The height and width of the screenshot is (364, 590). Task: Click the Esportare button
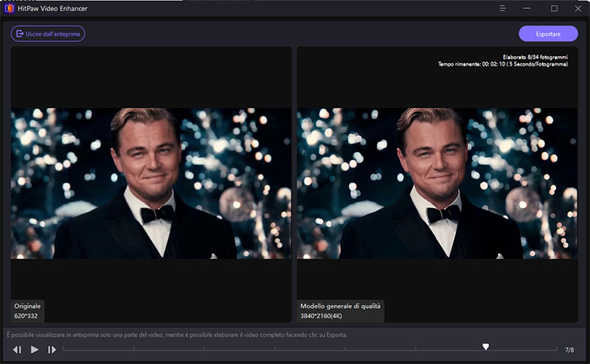[x=548, y=34]
